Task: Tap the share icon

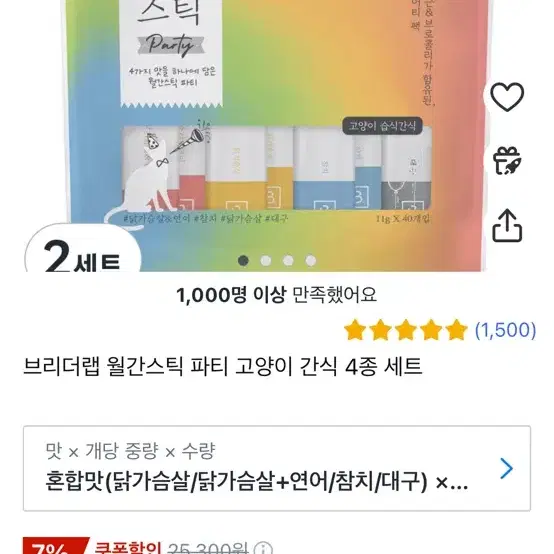Action: [507, 225]
